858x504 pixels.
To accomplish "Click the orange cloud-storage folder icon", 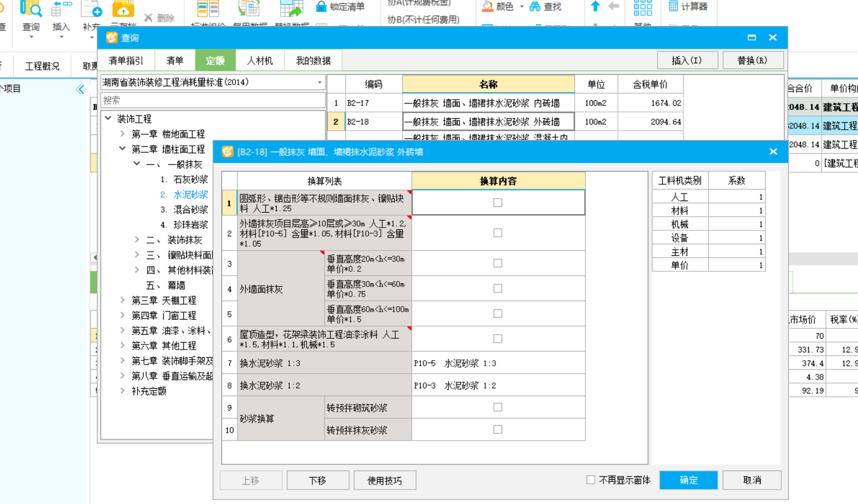I will pos(123,9).
